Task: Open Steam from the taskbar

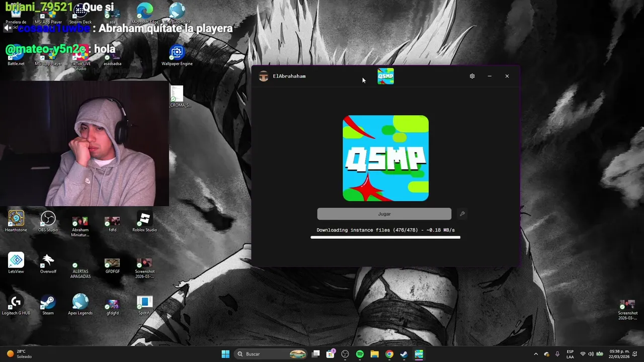Action: pyautogui.click(x=404, y=354)
